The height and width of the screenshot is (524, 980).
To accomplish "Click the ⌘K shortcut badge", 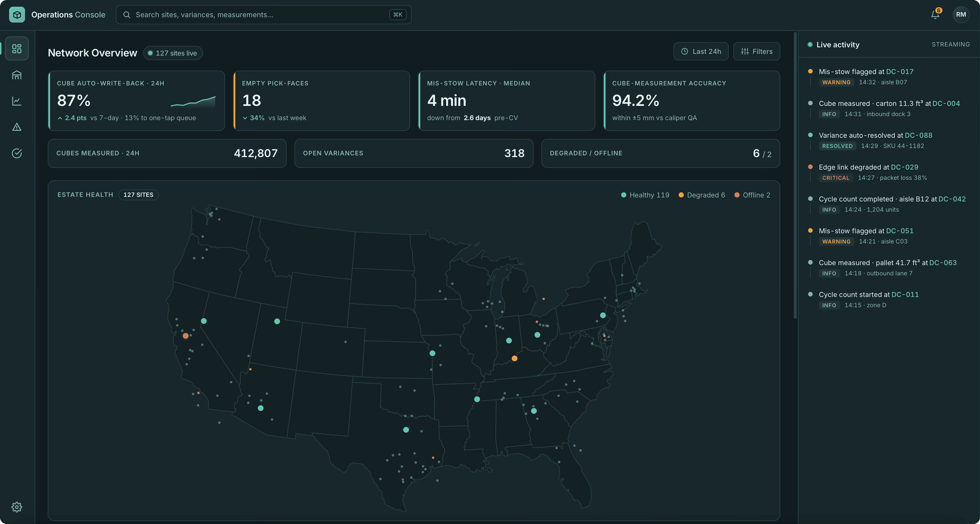I will [398, 14].
